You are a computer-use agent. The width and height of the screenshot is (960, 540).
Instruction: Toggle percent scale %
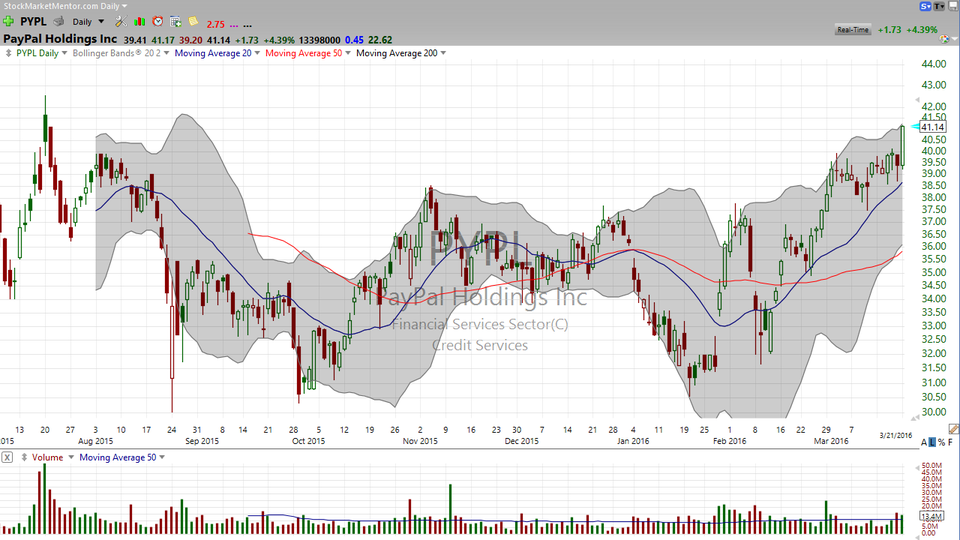tap(941, 442)
